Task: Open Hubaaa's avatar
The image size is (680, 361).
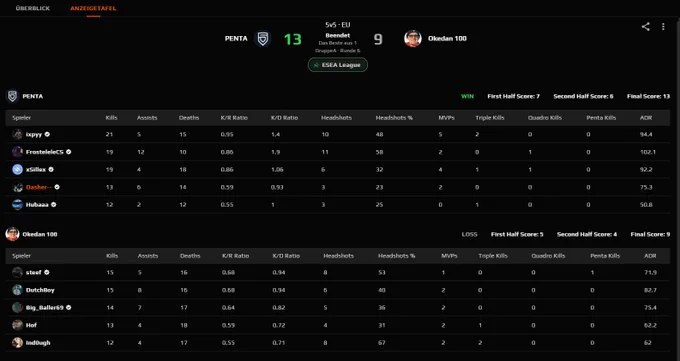Action: point(17,205)
